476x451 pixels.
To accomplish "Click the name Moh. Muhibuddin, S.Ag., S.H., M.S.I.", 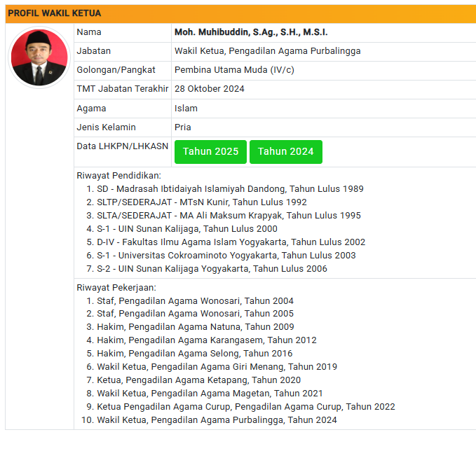I will 251,32.
